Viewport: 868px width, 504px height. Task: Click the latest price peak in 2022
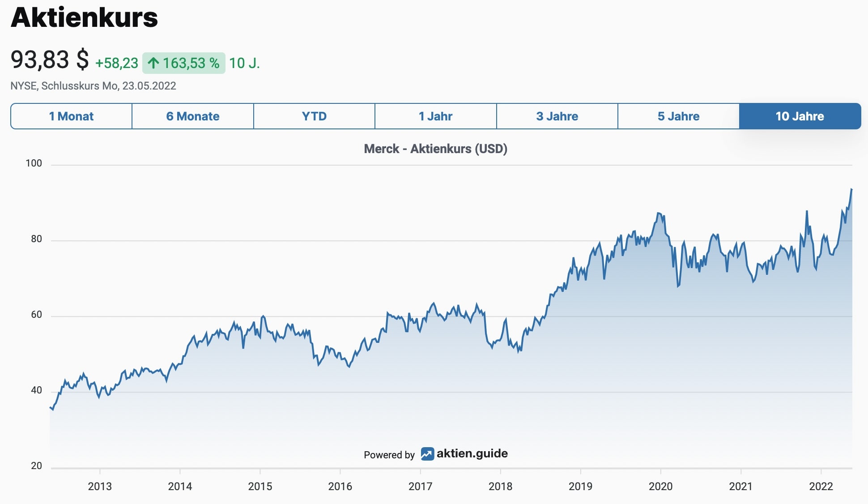(851, 189)
